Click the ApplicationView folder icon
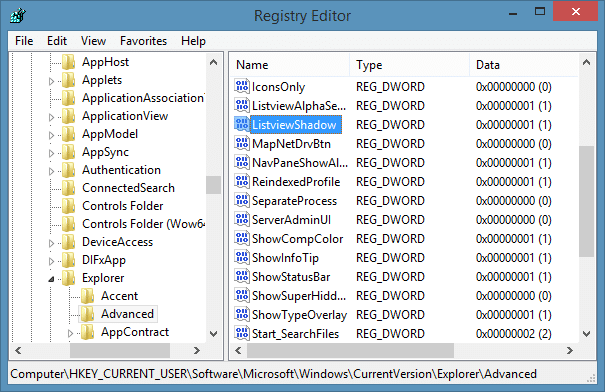The image size is (605, 392). [x=69, y=116]
